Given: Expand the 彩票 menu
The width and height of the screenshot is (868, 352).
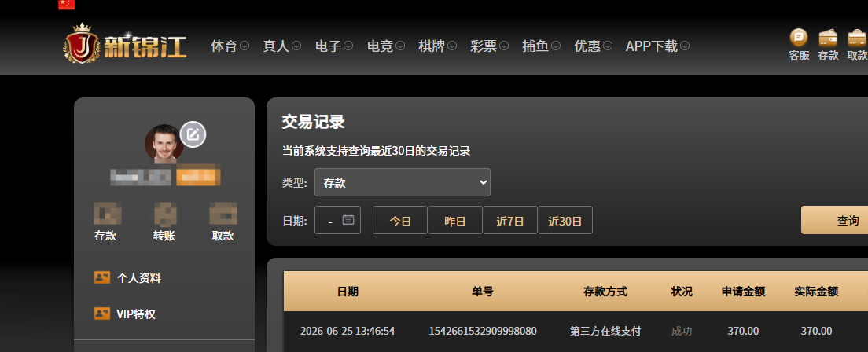Looking at the screenshot, I should (x=489, y=46).
